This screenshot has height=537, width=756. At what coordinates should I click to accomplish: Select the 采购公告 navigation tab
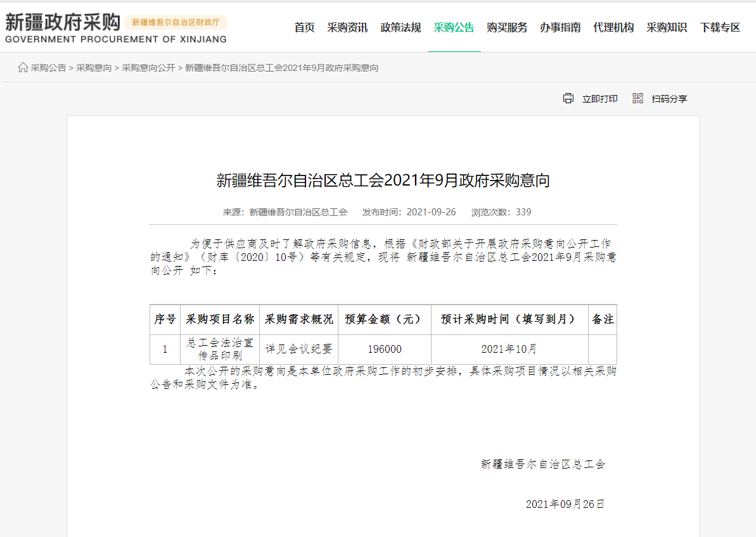pos(454,28)
